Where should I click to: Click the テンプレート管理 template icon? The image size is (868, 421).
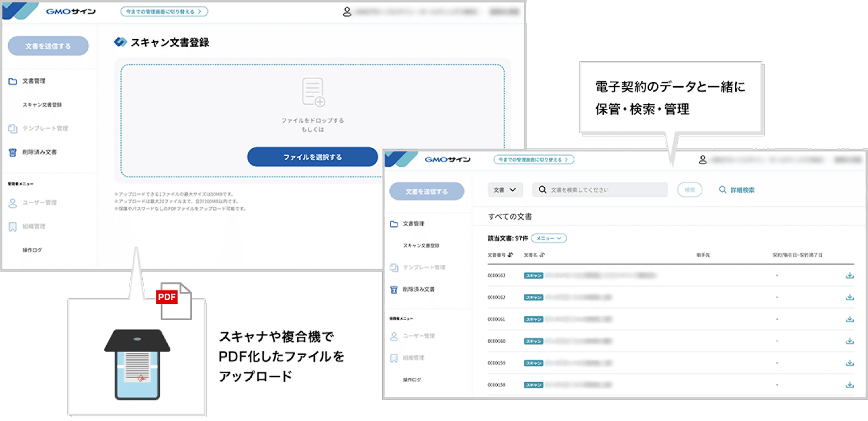(13, 128)
